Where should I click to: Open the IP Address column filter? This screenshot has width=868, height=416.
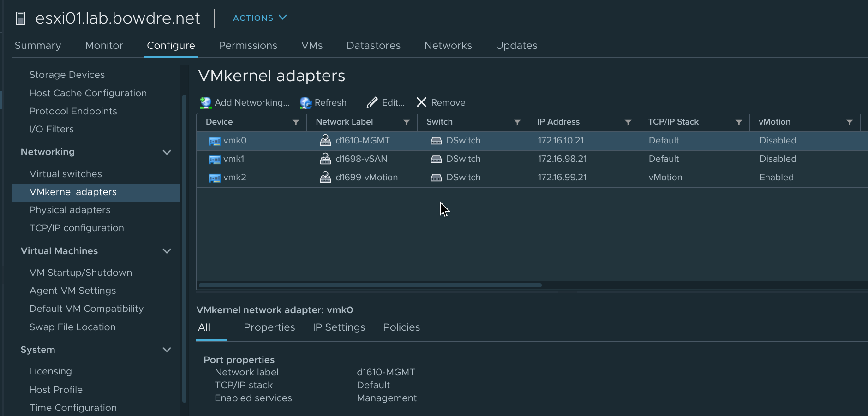[x=628, y=122]
